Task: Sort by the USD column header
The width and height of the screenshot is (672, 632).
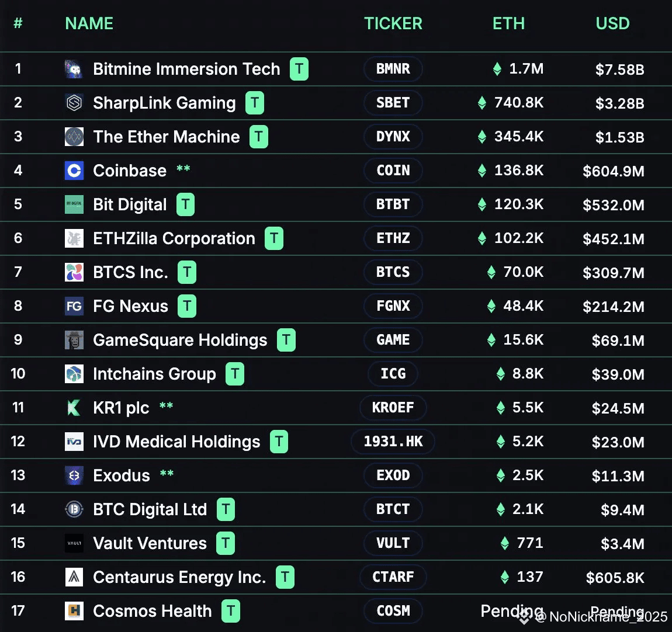Action: point(612,23)
